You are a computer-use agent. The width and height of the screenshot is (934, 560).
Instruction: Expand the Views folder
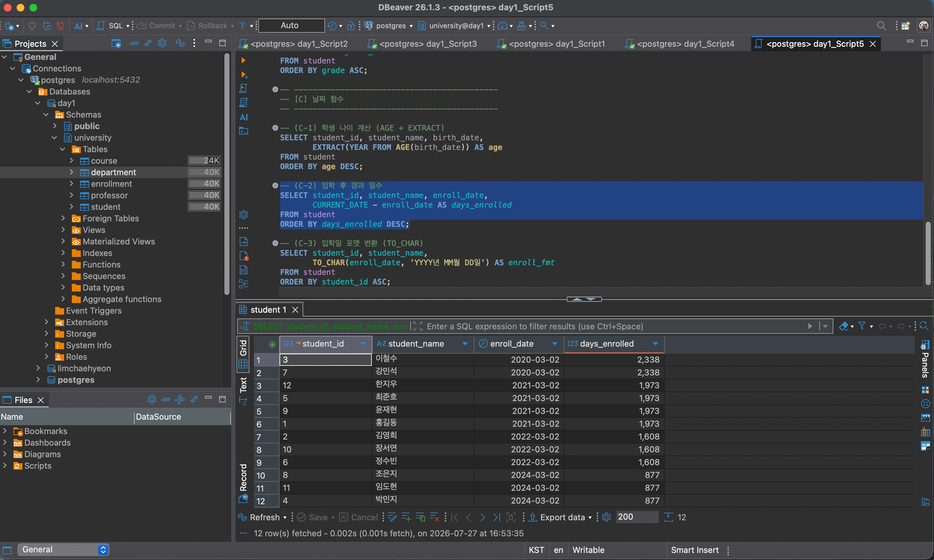tap(63, 230)
